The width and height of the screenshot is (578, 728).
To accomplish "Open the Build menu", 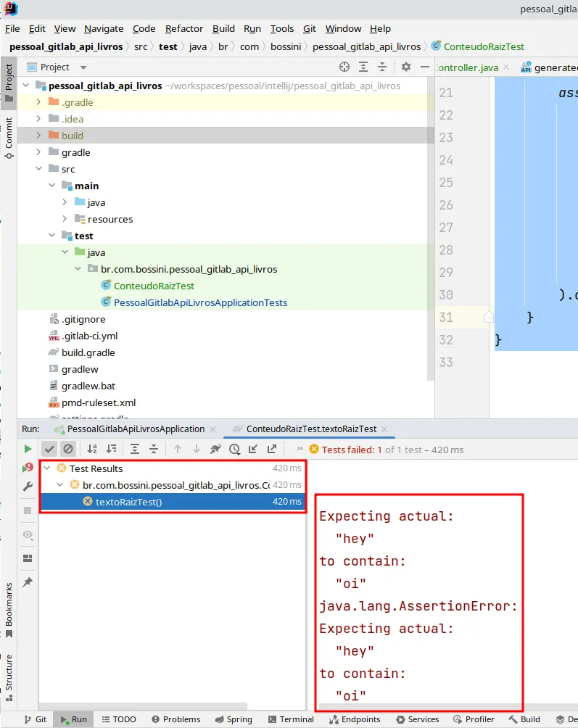I will click(x=223, y=29).
